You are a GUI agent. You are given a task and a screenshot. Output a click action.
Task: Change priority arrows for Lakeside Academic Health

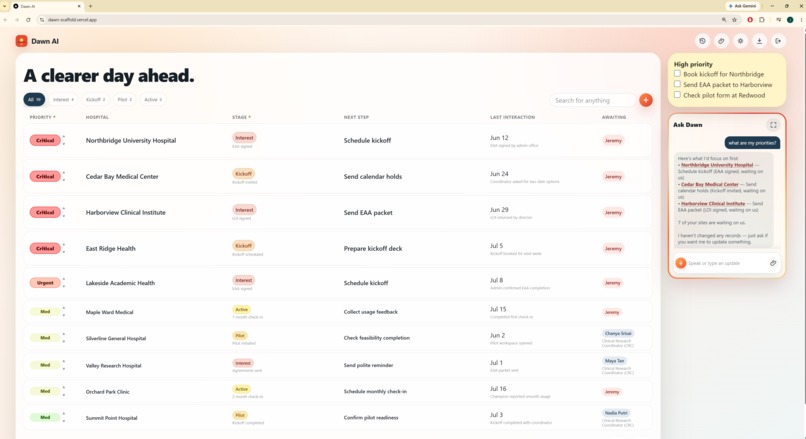pos(64,283)
